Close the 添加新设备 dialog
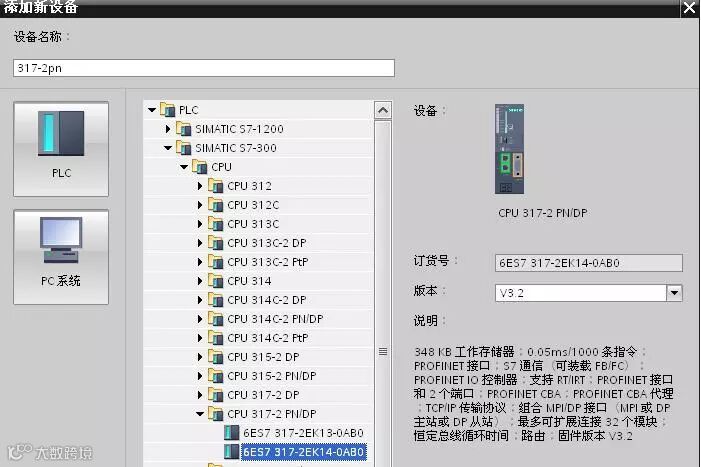 click(689, 8)
